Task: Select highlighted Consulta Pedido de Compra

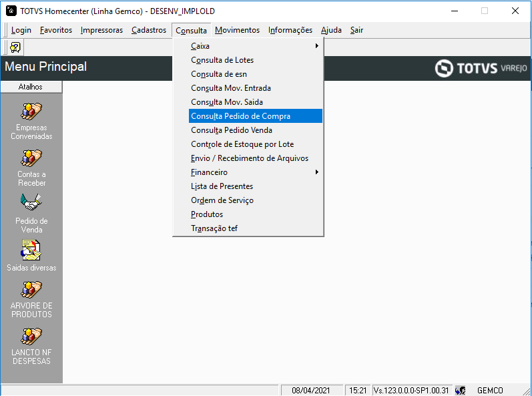Action: point(256,116)
